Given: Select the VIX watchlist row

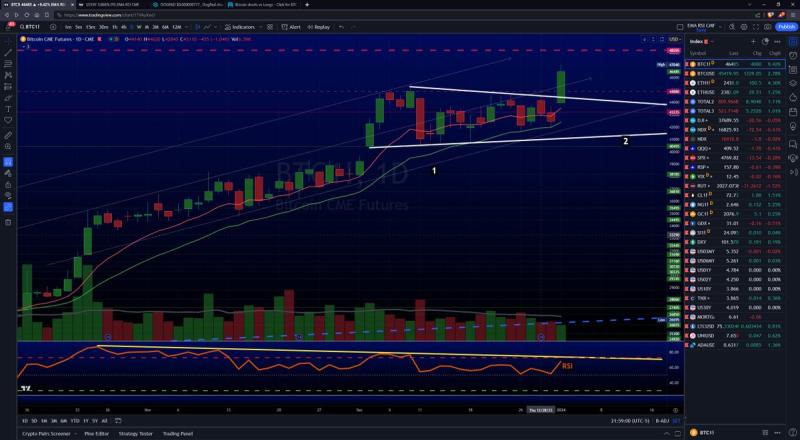Looking at the screenshot, I should [x=735, y=176].
